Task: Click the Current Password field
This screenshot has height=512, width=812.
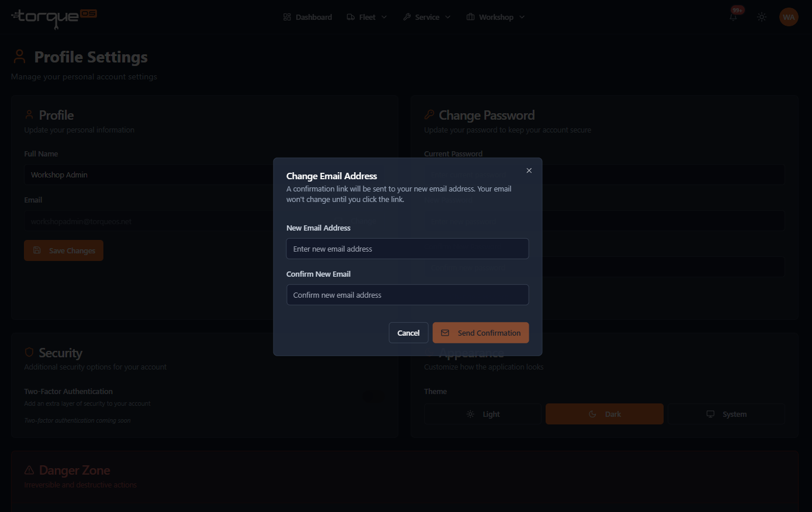Action: [x=605, y=175]
